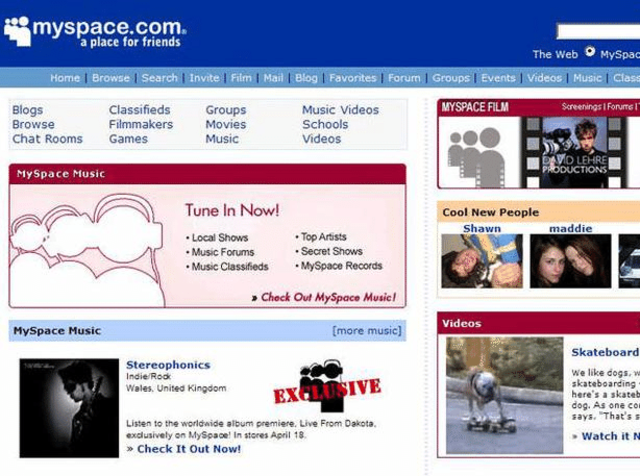Screen dimensions: 640x476
Task: Click the Blogs link in the directory box
Action: click(x=27, y=110)
